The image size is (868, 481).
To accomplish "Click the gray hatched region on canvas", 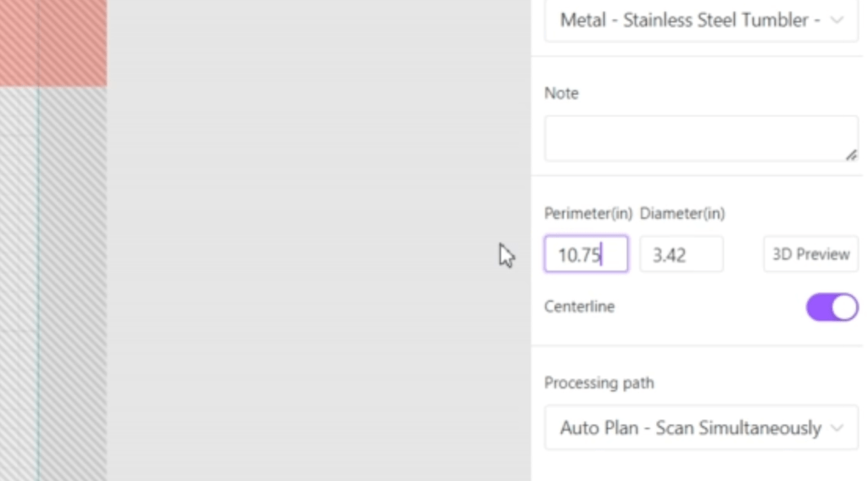I will [72, 280].
